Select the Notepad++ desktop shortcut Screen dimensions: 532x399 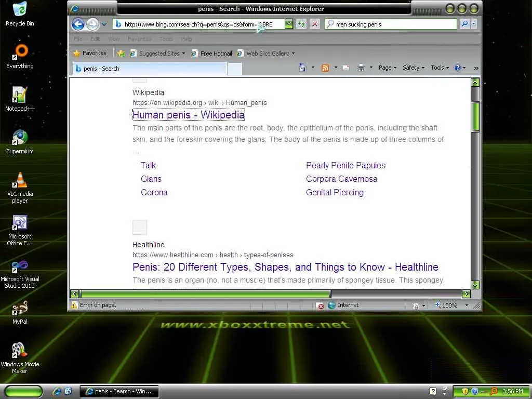pos(20,99)
